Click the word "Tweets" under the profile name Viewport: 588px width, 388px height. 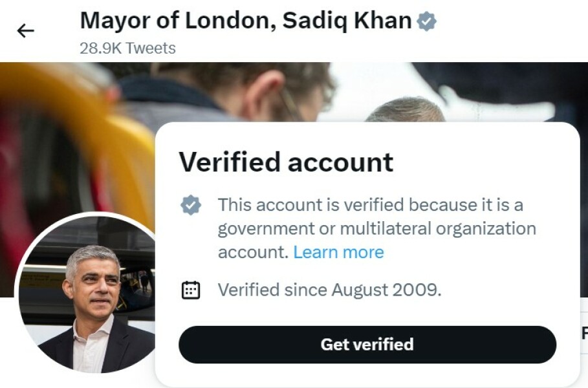pyautogui.click(x=151, y=48)
